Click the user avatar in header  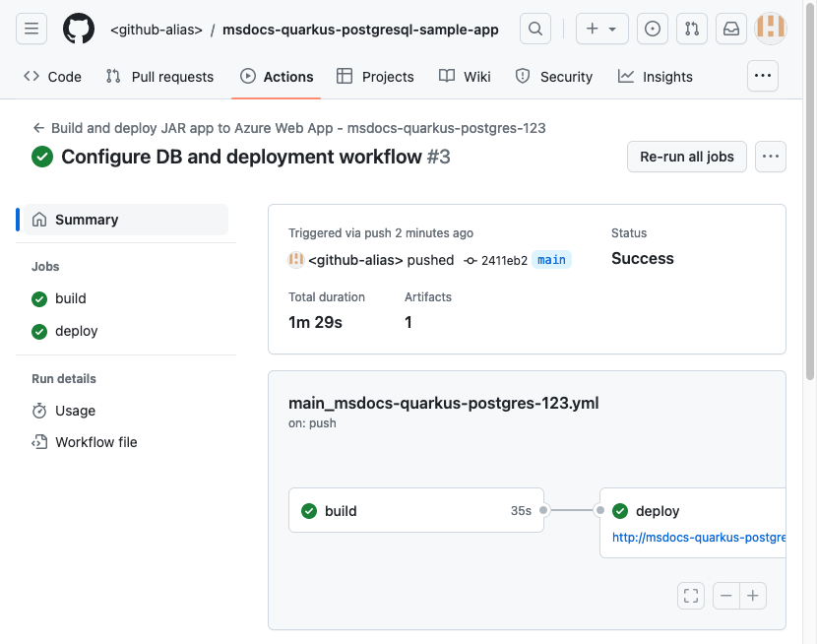[771, 30]
